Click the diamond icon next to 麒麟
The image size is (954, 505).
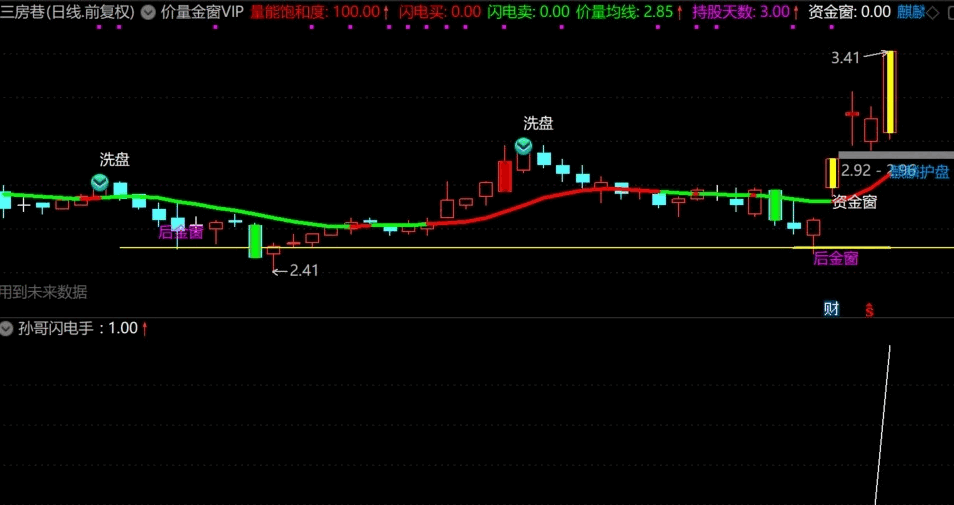click(x=932, y=12)
